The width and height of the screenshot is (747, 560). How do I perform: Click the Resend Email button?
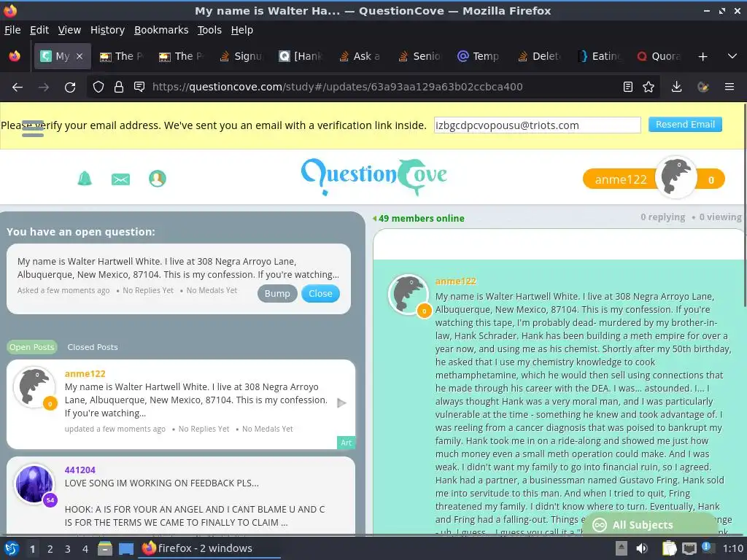click(685, 124)
